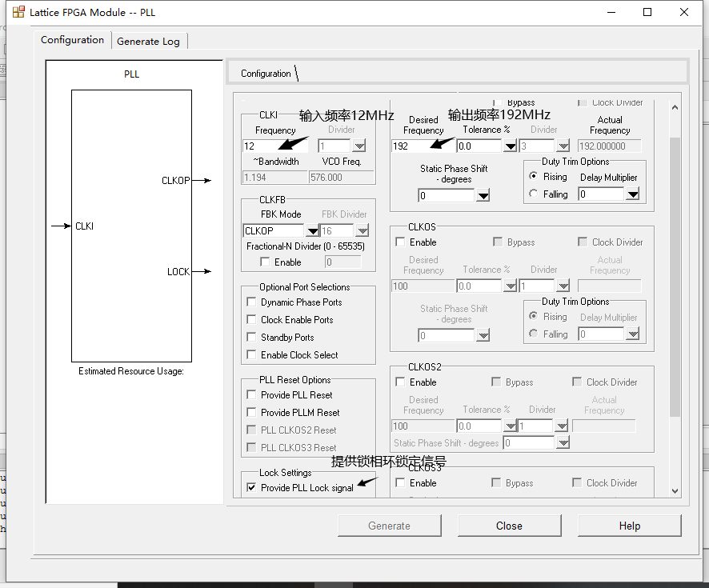This screenshot has width=709, height=588.
Task: Click the Generate button
Action: tap(390, 526)
